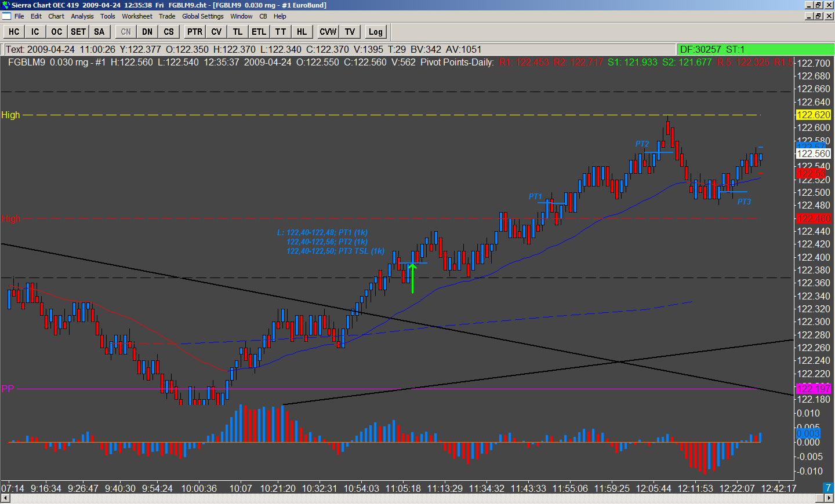Screen dimensions: 835x504
Task: Click the Sierra Chart title bar icon
Action: click(6, 5)
